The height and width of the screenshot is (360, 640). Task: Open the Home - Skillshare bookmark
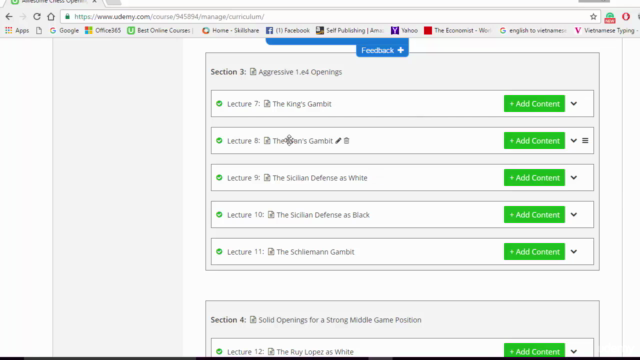tap(231, 31)
